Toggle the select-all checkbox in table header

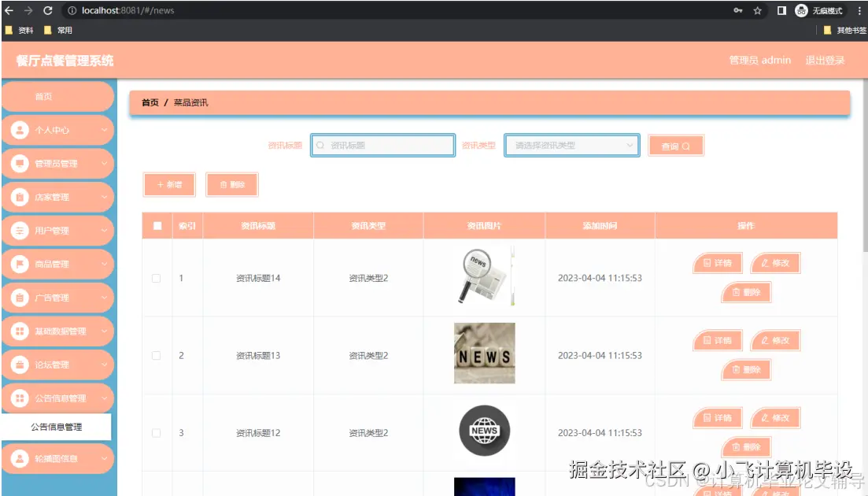click(x=157, y=226)
